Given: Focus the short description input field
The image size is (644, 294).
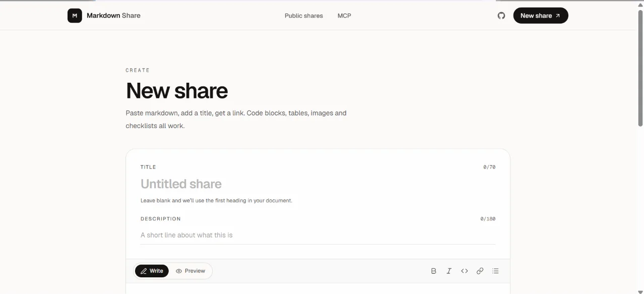Looking at the screenshot, I should tap(318, 235).
